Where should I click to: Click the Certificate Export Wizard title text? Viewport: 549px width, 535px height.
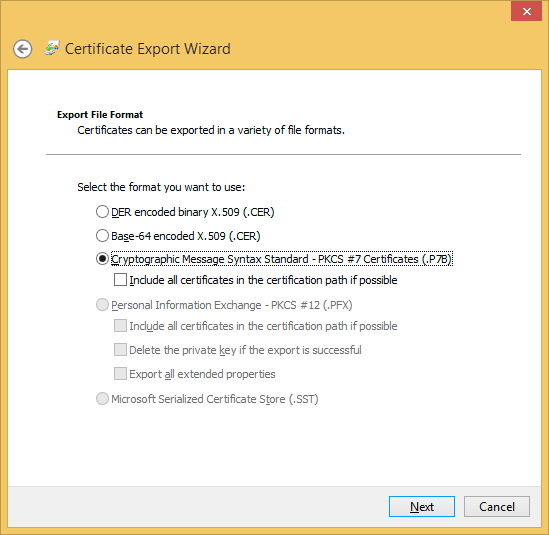click(x=148, y=49)
